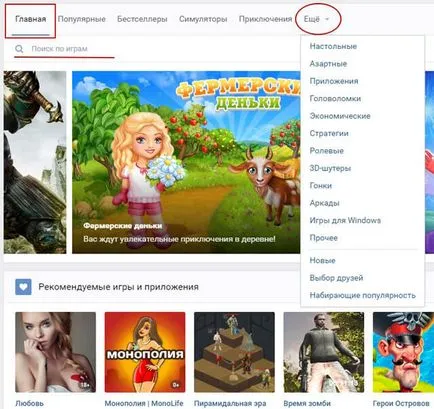
Task: Choose Аркады from the dropdown
Action: pyautogui.click(x=325, y=203)
